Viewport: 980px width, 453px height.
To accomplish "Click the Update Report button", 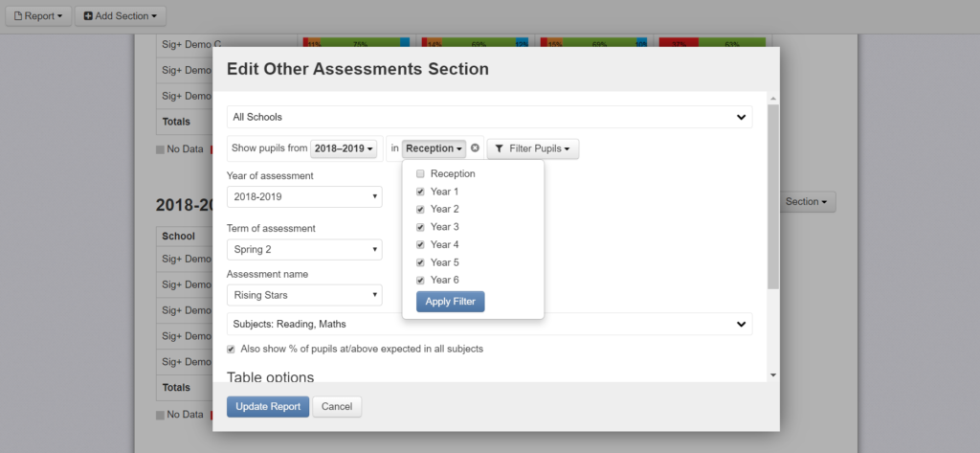I will click(x=268, y=407).
